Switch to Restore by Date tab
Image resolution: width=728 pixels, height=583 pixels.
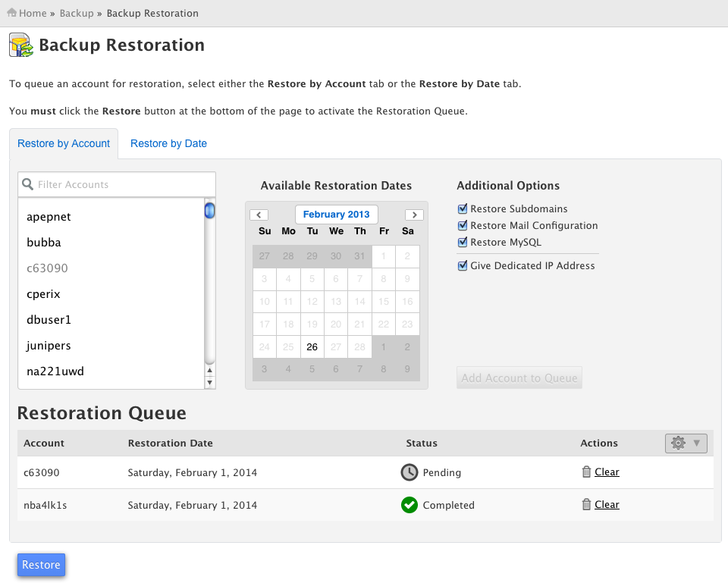coord(168,143)
